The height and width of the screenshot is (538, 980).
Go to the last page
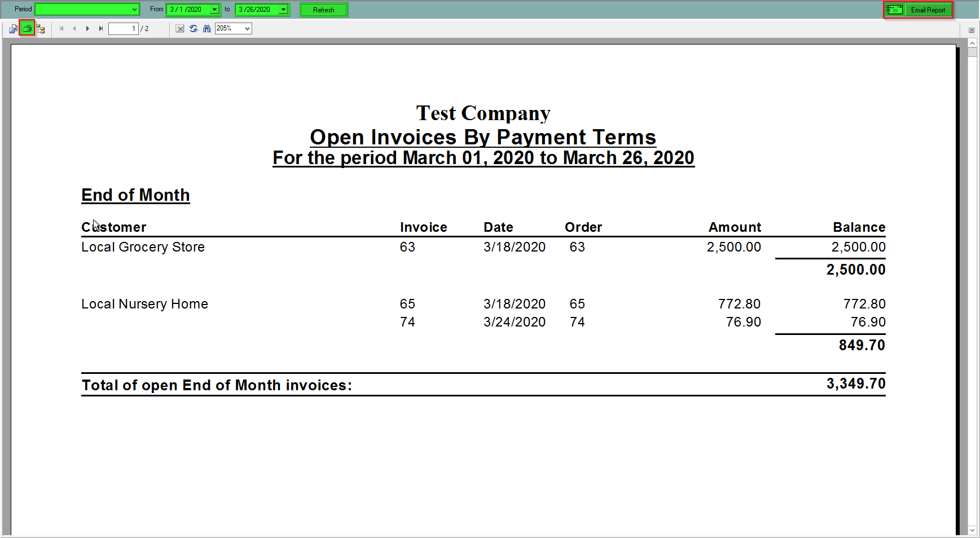(100, 28)
